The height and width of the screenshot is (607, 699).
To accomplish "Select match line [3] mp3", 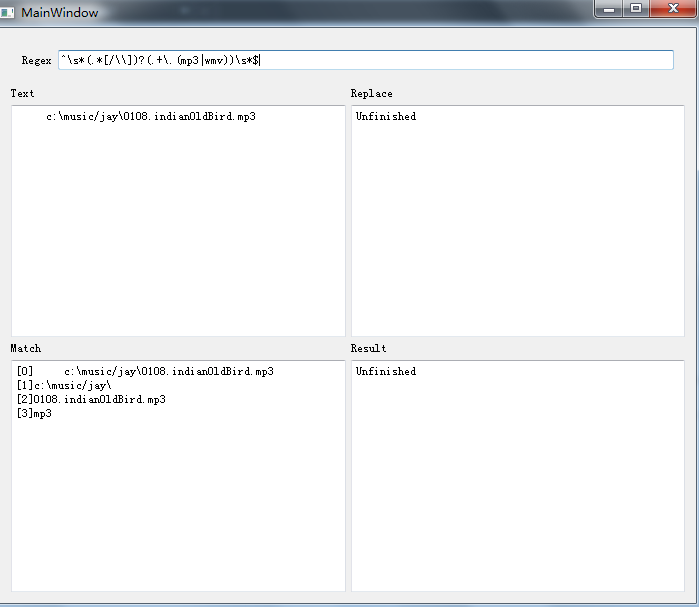I will (34, 414).
